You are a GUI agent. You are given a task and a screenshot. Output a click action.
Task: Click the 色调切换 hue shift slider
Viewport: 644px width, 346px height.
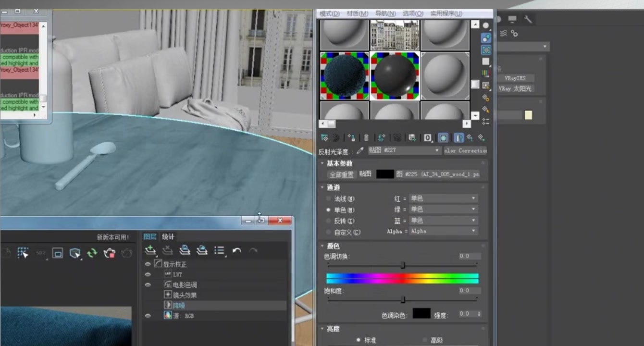click(402, 265)
